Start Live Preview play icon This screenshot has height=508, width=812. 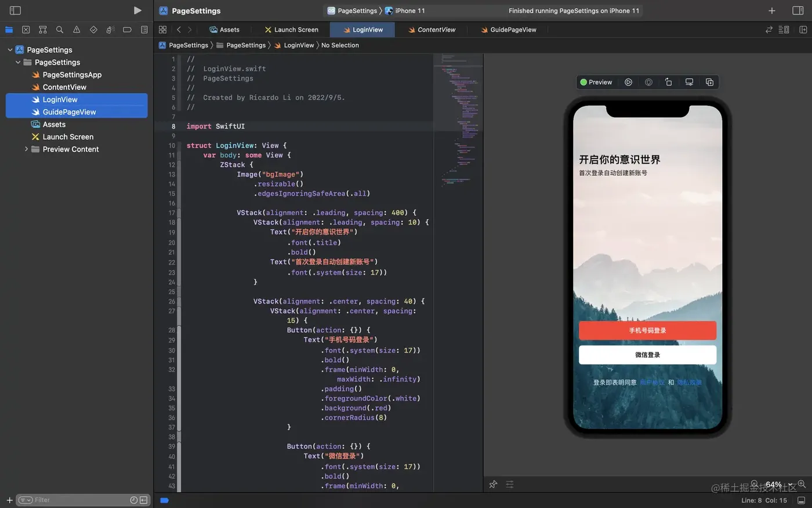pyautogui.click(x=628, y=82)
